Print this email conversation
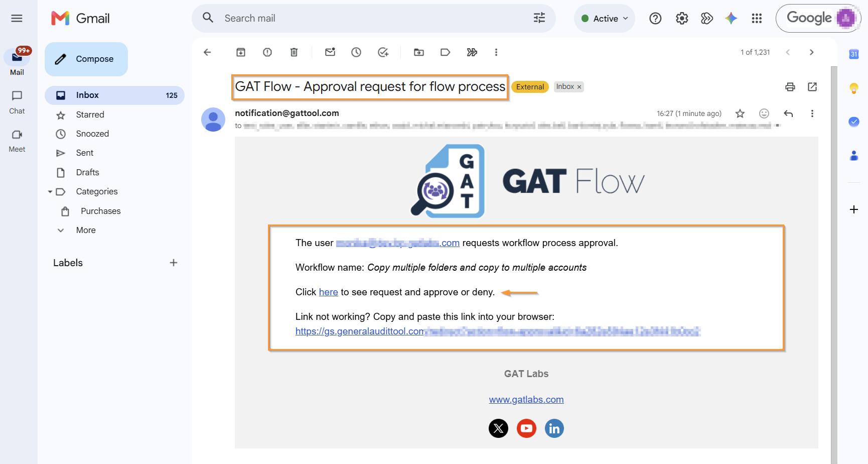 pos(790,87)
